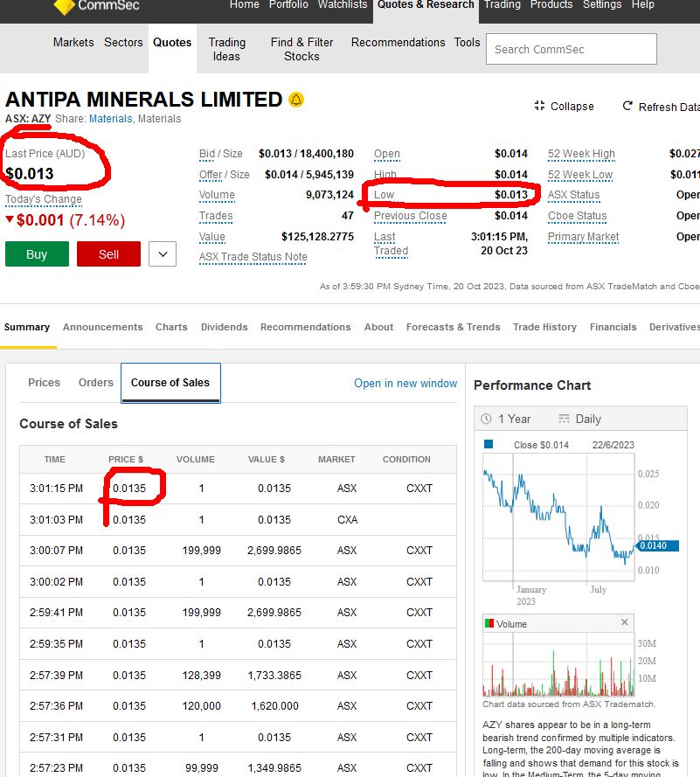Image resolution: width=700 pixels, height=777 pixels.
Task: Switch to the About tab
Action: (x=378, y=327)
